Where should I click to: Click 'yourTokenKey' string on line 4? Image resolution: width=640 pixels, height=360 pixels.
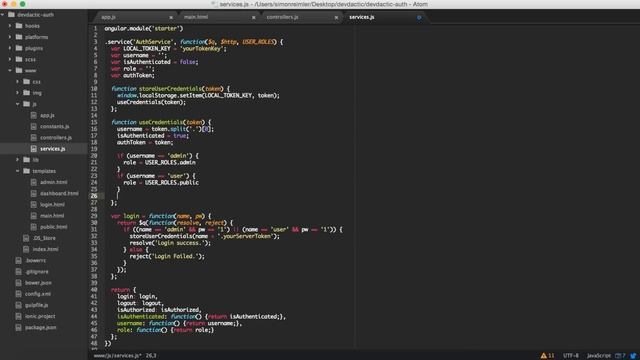click(202, 49)
